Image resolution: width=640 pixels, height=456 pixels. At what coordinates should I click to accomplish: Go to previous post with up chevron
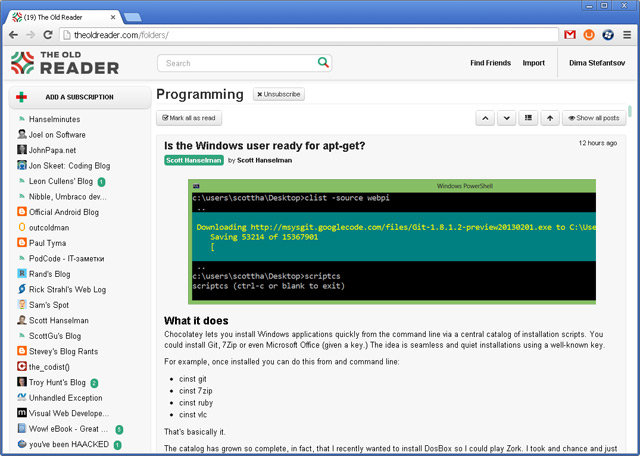pos(485,118)
